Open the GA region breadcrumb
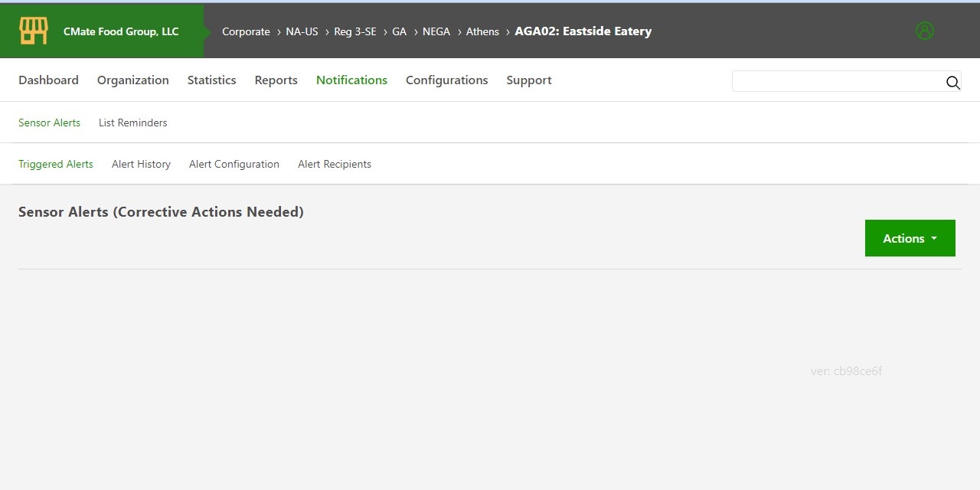980x490 pixels. [x=399, y=31]
